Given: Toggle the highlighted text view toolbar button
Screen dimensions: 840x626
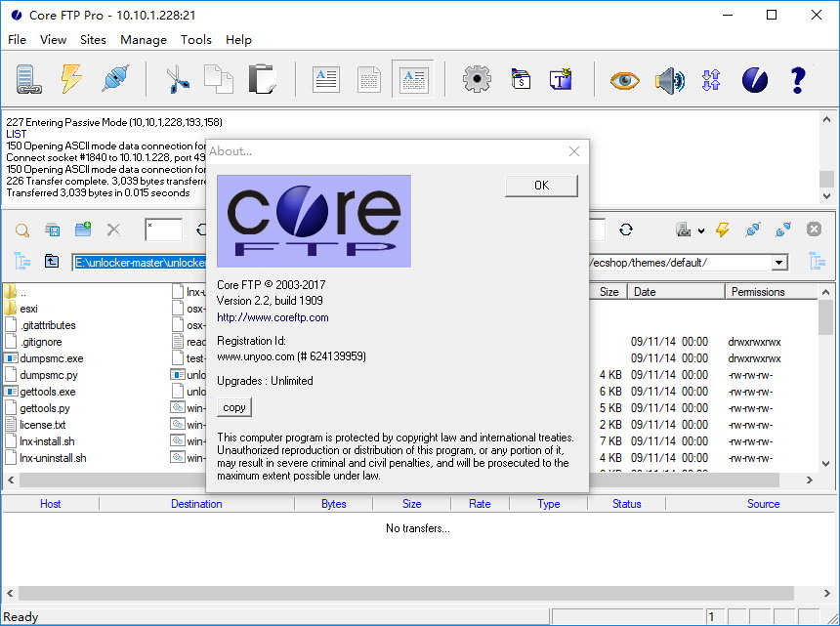Looking at the screenshot, I should (412, 79).
